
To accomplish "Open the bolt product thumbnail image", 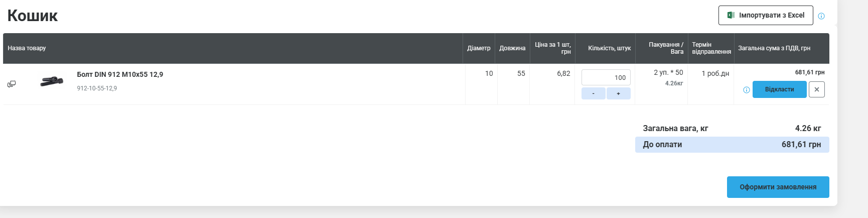I will click(52, 81).
